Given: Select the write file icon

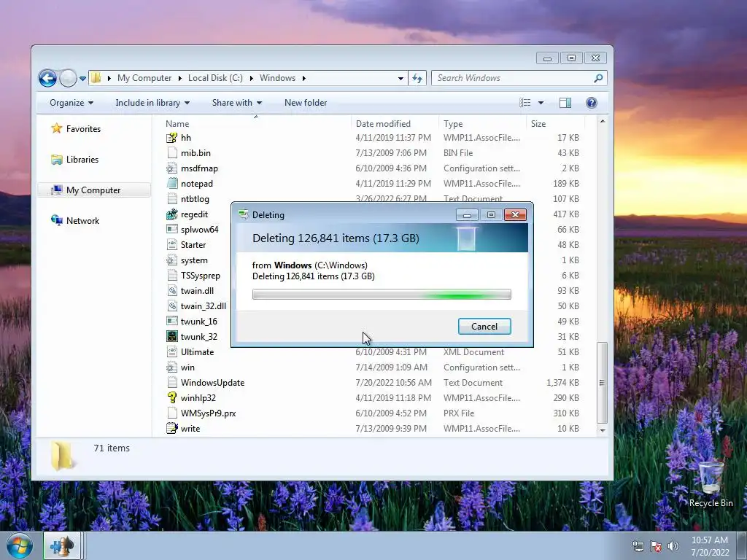Looking at the screenshot, I should tap(171, 429).
